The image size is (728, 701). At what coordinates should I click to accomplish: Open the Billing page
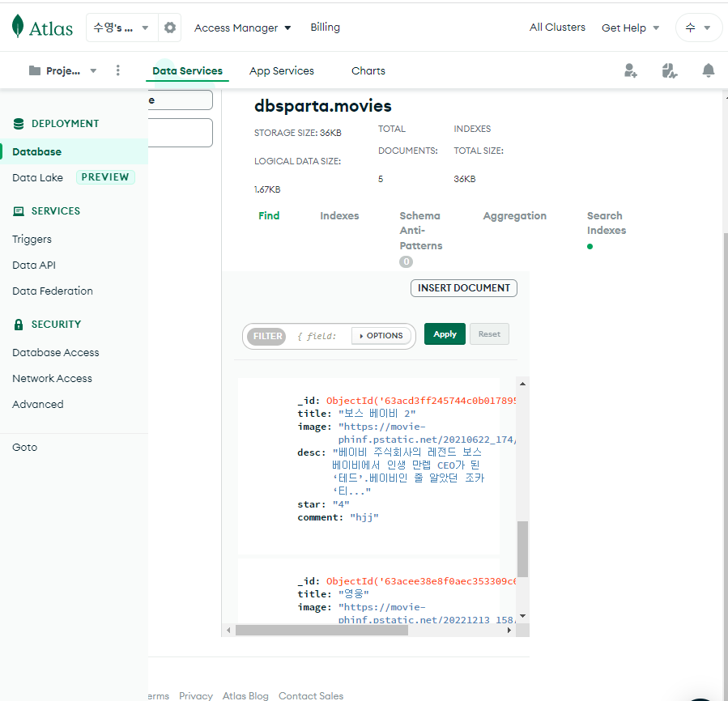(x=325, y=27)
